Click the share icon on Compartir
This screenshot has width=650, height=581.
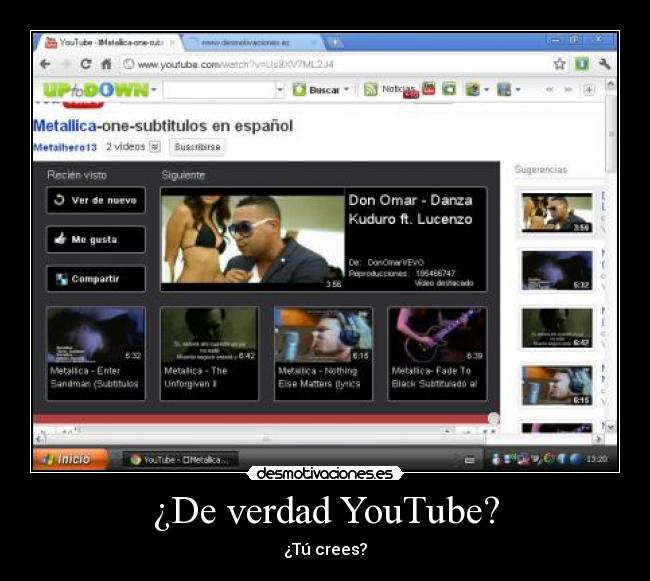coord(61,279)
